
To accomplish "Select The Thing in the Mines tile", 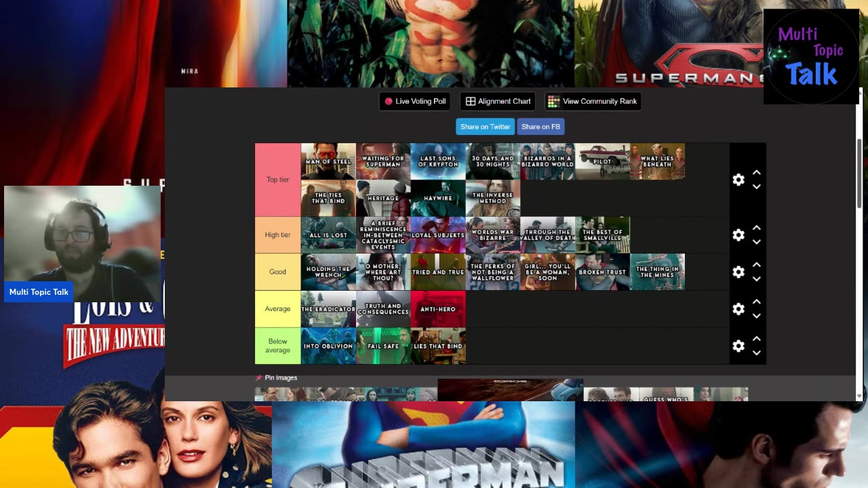I will (657, 272).
